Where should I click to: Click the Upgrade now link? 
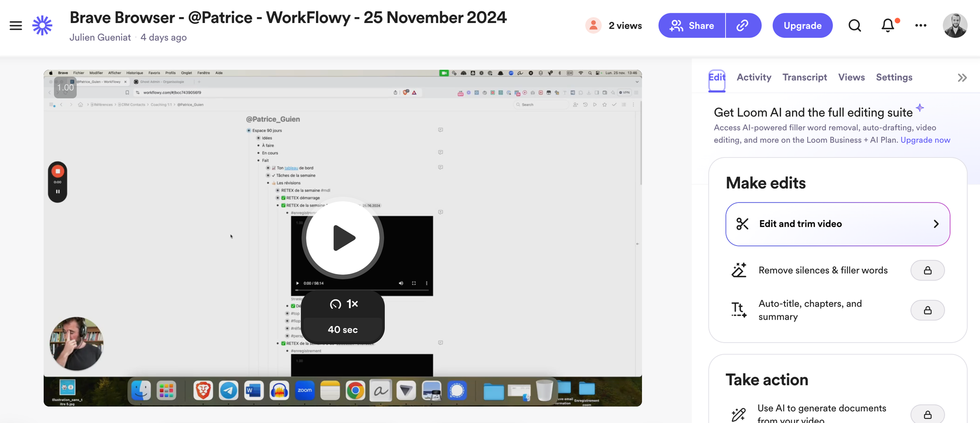point(925,140)
